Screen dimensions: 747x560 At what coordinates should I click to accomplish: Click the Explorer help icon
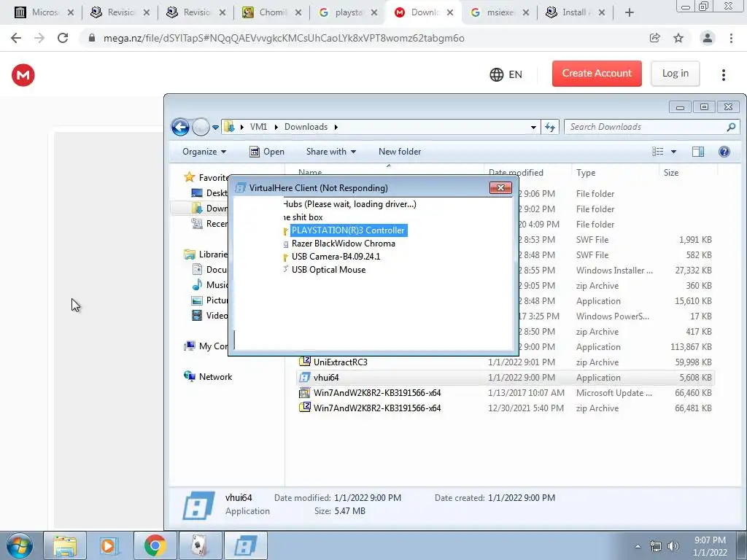tap(724, 152)
